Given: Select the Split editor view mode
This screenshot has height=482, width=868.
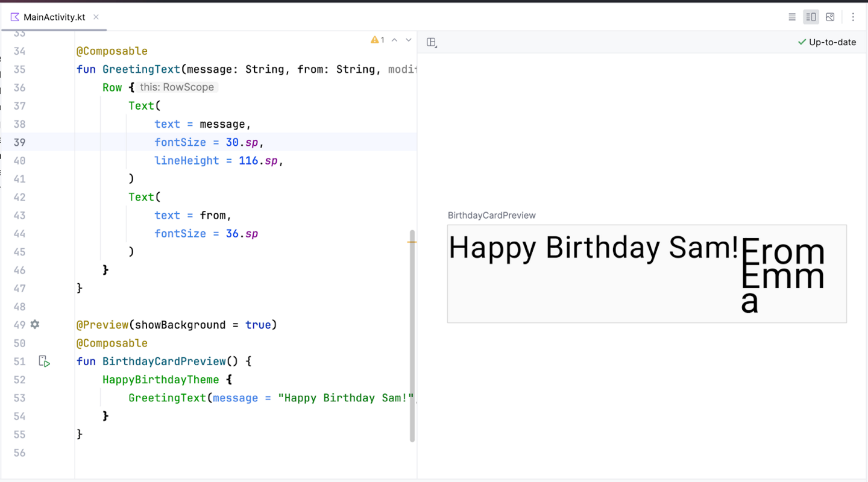Looking at the screenshot, I should click(811, 17).
